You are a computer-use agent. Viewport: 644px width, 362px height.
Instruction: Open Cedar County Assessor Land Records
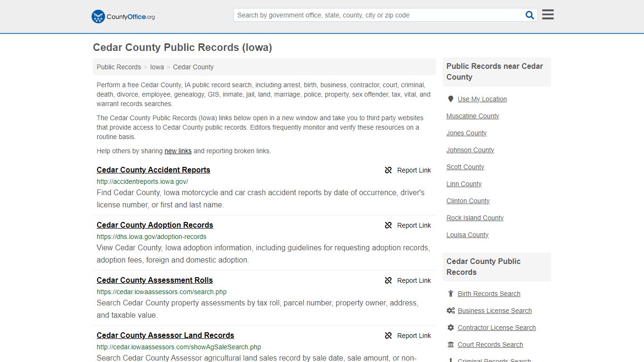point(165,336)
